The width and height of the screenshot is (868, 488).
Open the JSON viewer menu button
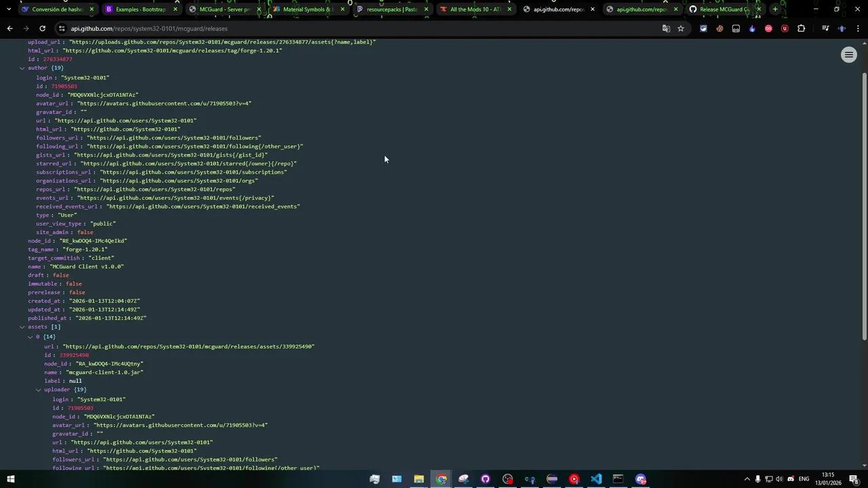tap(849, 55)
